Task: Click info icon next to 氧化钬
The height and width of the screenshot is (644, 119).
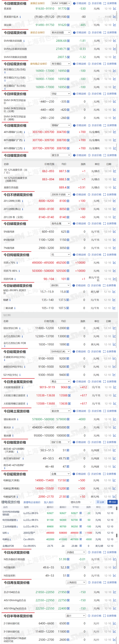Action: click(x=13, y=427)
